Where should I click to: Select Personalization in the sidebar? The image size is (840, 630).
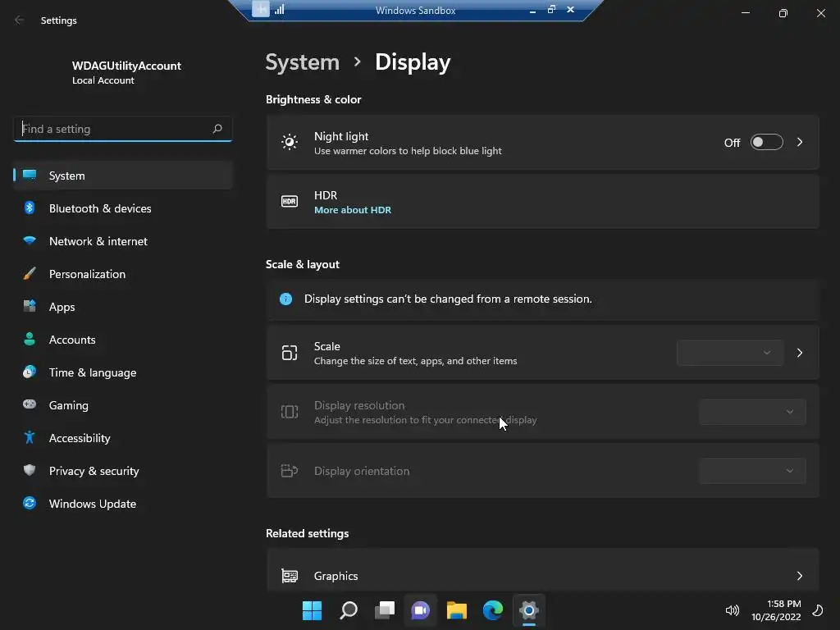[x=123, y=274]
